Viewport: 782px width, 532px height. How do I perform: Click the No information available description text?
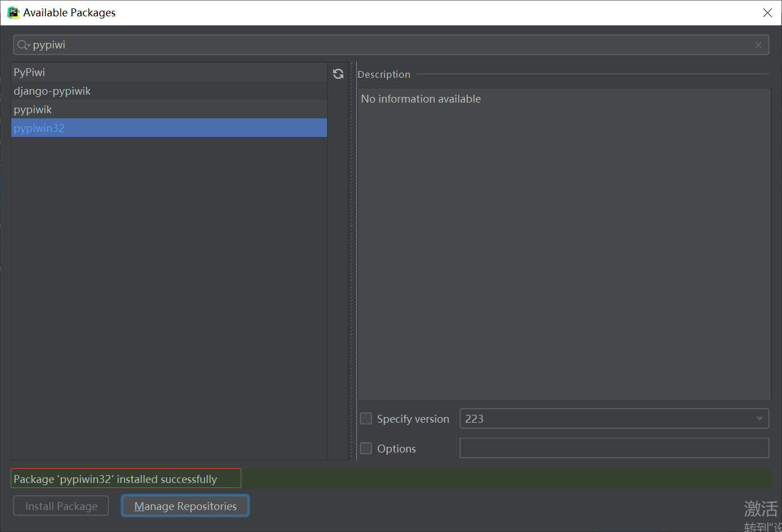(x=421, y=99)
